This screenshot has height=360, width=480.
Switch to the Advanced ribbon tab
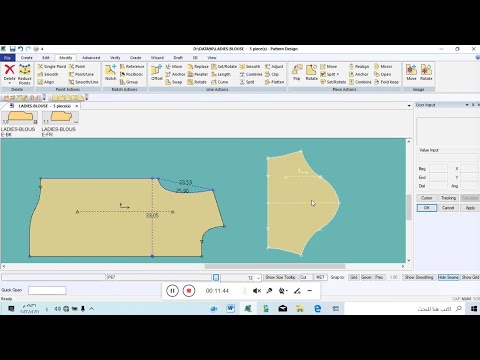point(91,58)
